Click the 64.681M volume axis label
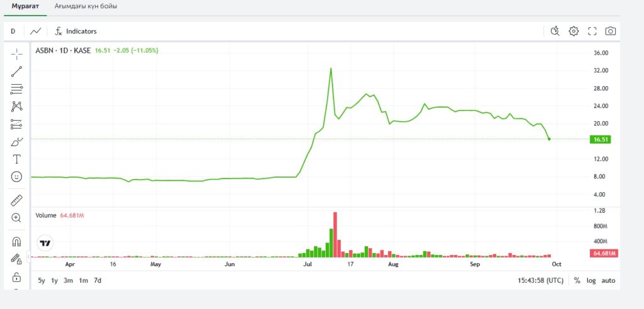The image size is (644, 309). pyautogui.click(x=603, y=254)
